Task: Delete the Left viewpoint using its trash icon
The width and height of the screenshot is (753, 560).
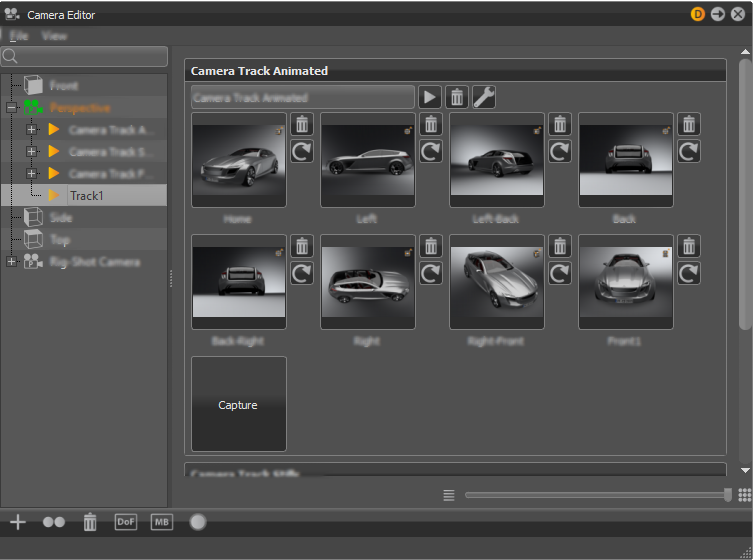Action: [431, 124]
